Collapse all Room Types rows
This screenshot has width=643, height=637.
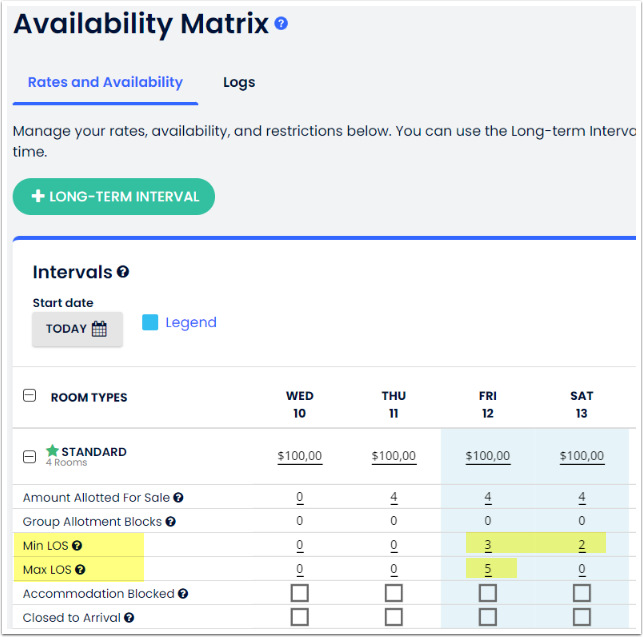pyautogui.click(x=30, y=396)
